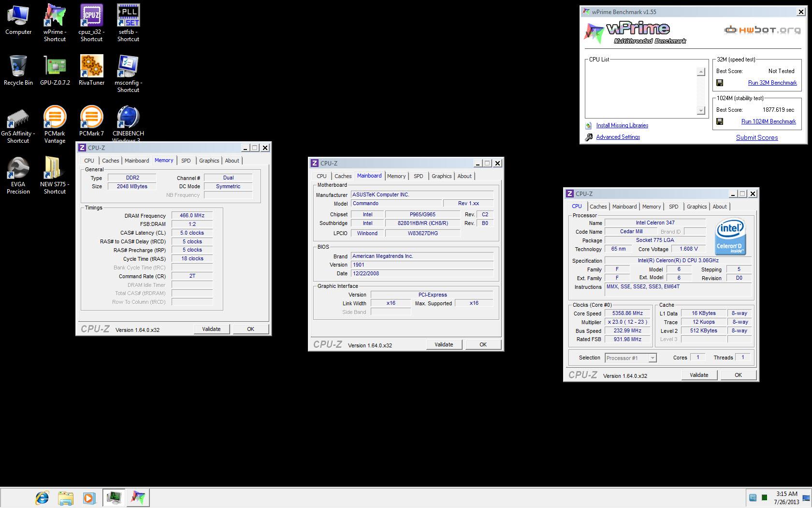Screen dimensions: 812x508
Task: Open the NEW S775 folder shortcut
Action: [x=55, y=175]
